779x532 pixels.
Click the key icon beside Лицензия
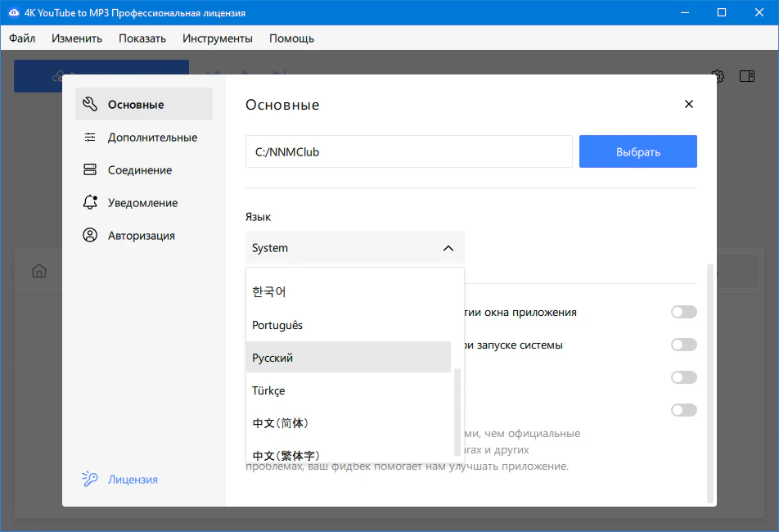pyautogui.click(x=90, y=480)
